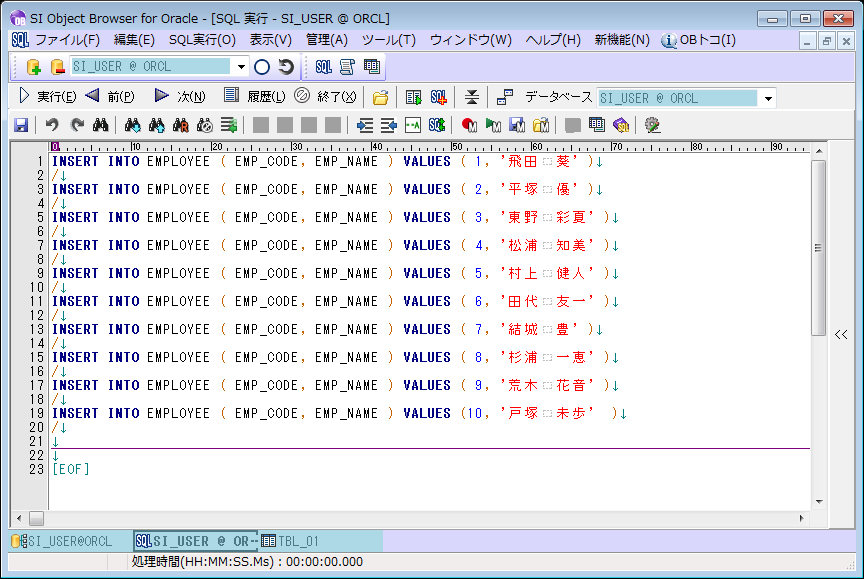Image resolution: width=864 pixels, height=579 pixels.
Task: Click the rollback circular arrow icon
Action: (x=286, y=67)
